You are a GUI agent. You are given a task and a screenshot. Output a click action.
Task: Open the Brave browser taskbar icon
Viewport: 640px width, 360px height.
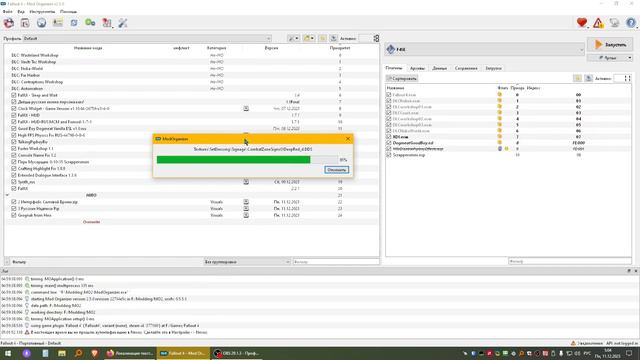pyautogui.click(x=95, y=353)
